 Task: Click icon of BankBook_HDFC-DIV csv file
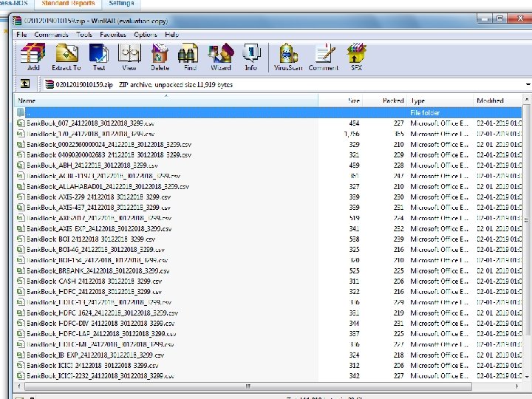click(x=21, y=323)
